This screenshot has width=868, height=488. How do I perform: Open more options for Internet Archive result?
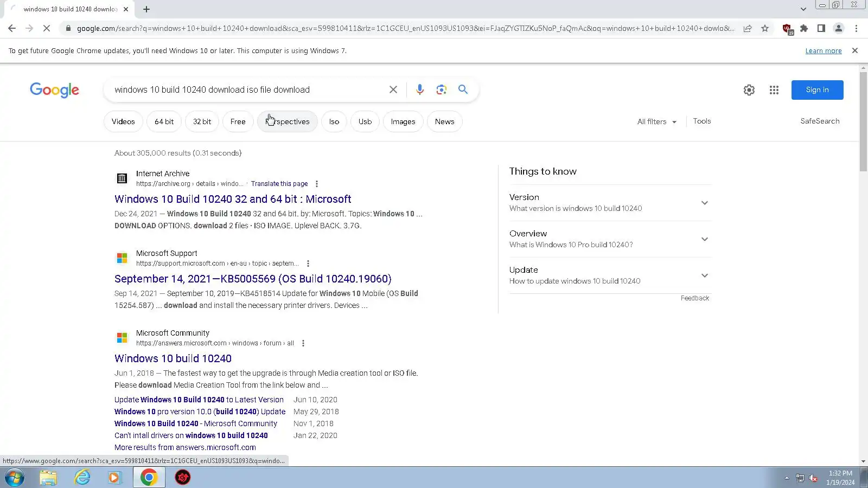point(317,184)
